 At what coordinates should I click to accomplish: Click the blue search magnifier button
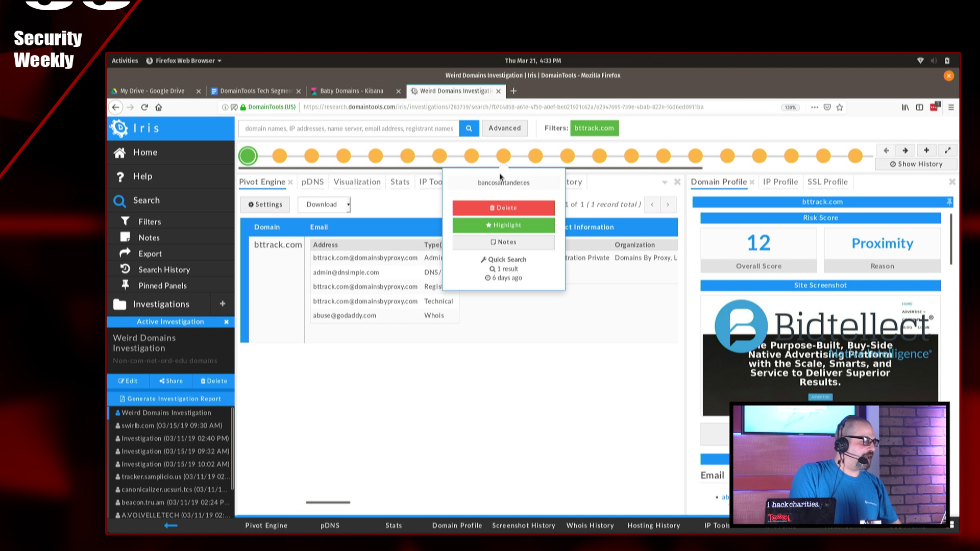[469, 129]
